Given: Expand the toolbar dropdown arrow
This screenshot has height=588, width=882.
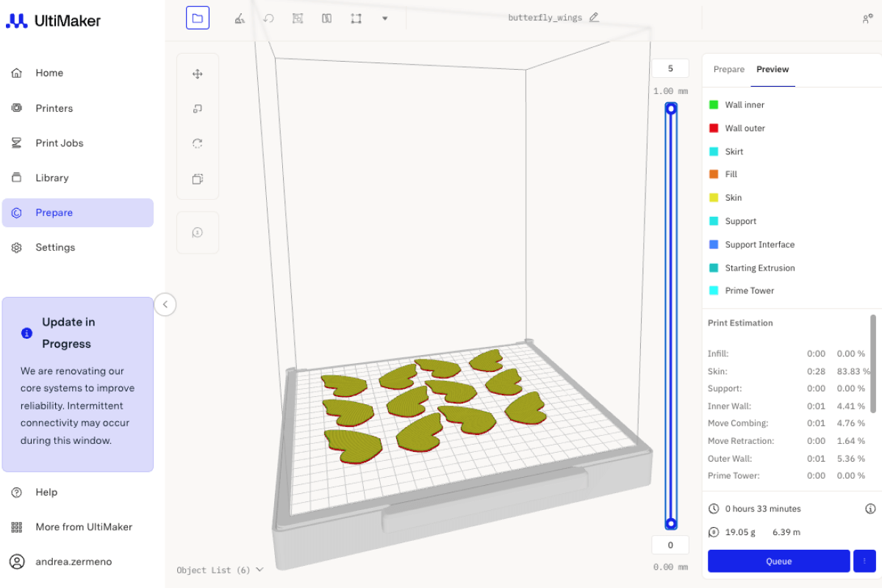Looking at the screenshot, I should pos(385,18).
